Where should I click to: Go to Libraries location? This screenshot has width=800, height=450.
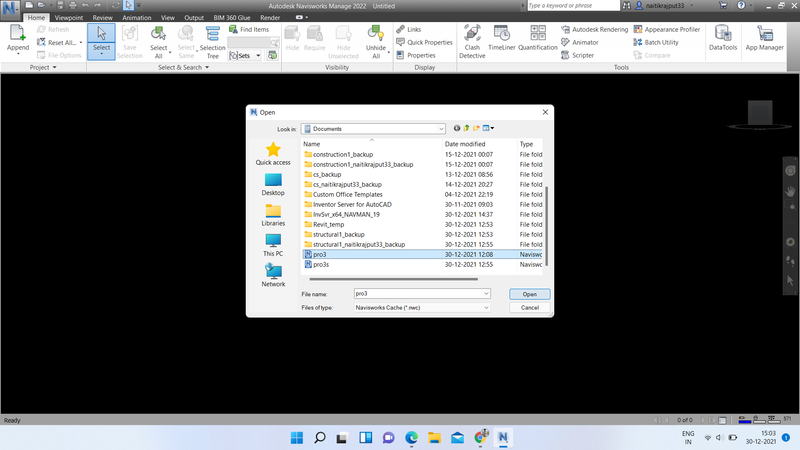(x=273, y=215)
